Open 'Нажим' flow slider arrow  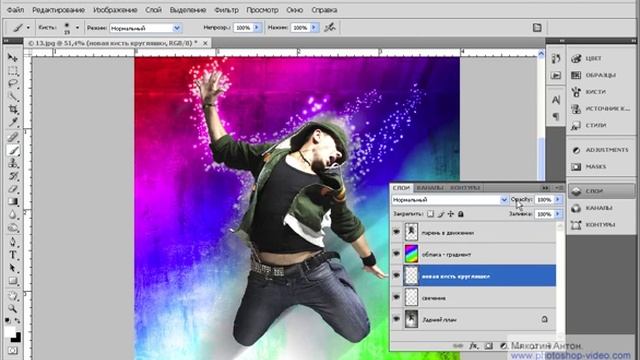pyautogui.click(x=314, y=28)
